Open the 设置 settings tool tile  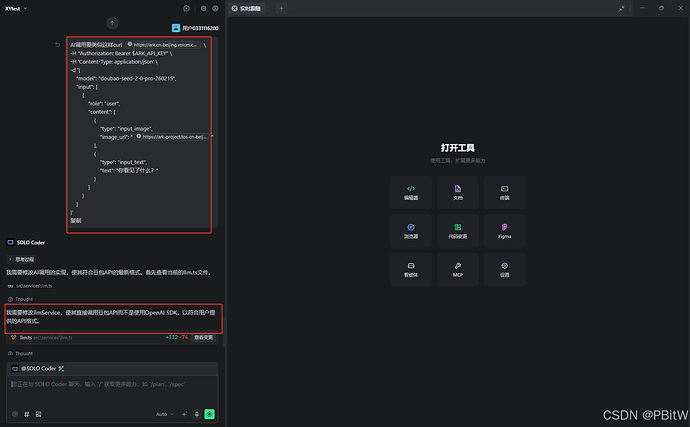tap(504, 269)
